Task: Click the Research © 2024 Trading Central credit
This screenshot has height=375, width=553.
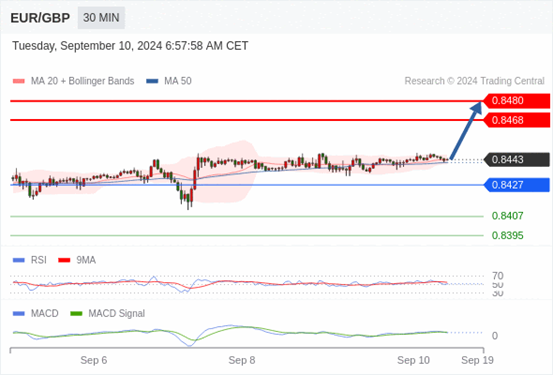Action: point(474,81)
